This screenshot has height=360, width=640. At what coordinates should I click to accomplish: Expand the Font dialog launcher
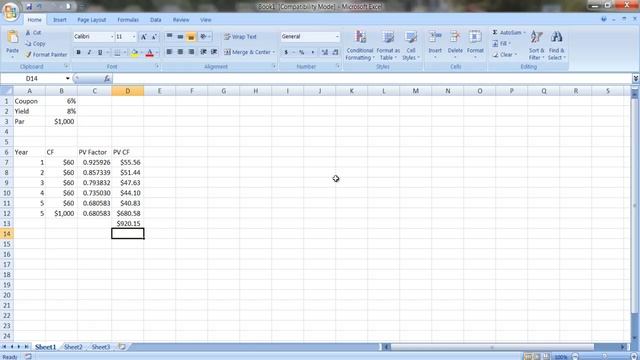[x=157, y=66]
